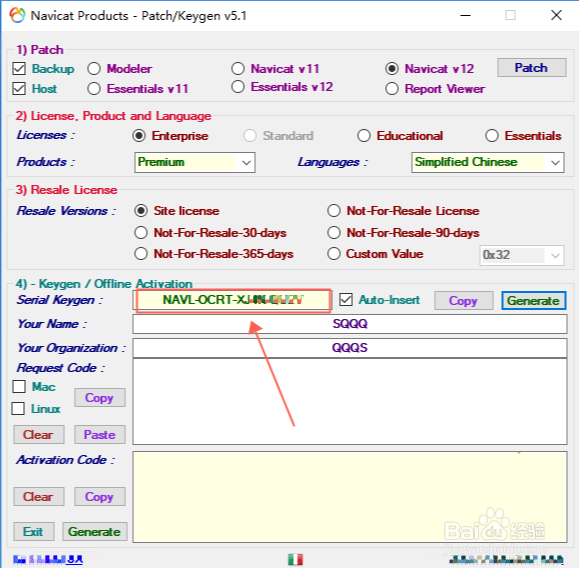Select Navicat v11 option
The height and width of the screenshot is (570, 579).
point(238,69)
